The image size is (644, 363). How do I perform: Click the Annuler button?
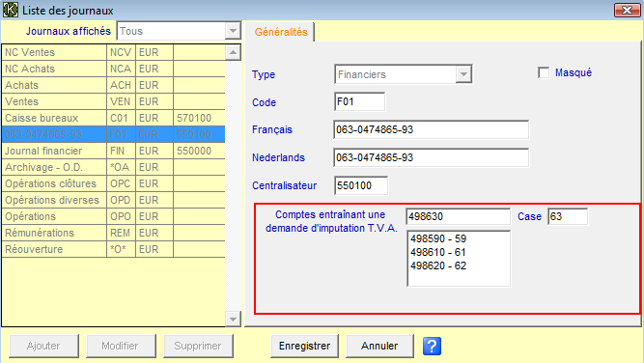tap(379, 346)
